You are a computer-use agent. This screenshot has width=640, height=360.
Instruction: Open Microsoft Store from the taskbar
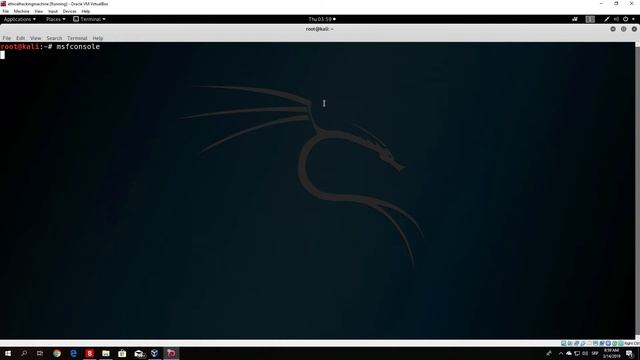122,353
